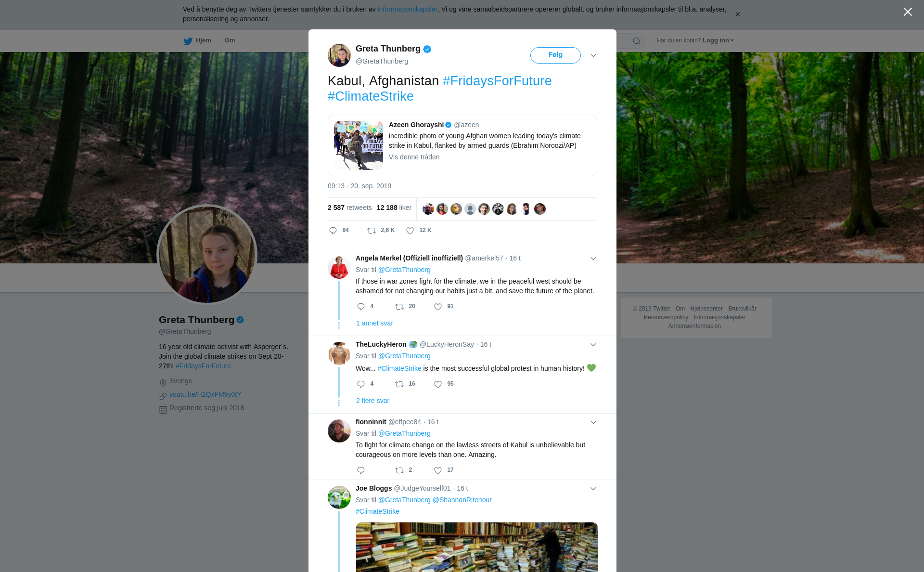
Task: Like TheLuckyHeron's reply with heart icon
Action: pyautogui.click(x=438, y=384)
